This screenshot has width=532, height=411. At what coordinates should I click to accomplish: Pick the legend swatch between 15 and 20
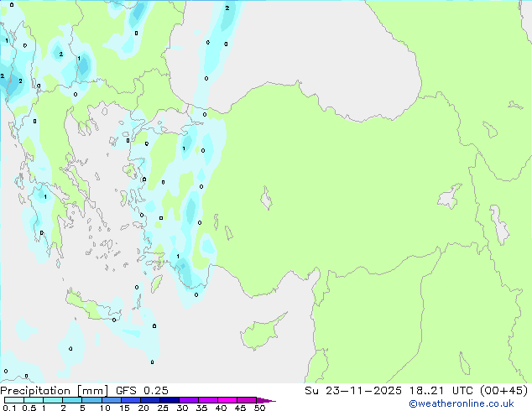click(131, 400)
